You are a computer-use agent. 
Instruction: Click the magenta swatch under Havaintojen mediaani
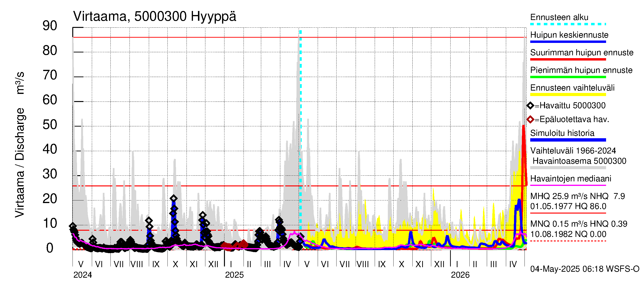[568, 185]
